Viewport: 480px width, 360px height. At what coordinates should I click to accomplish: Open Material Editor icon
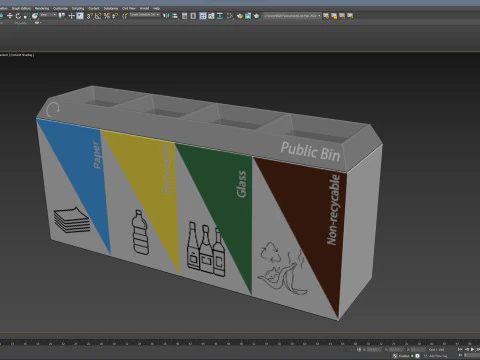point(230,16)
